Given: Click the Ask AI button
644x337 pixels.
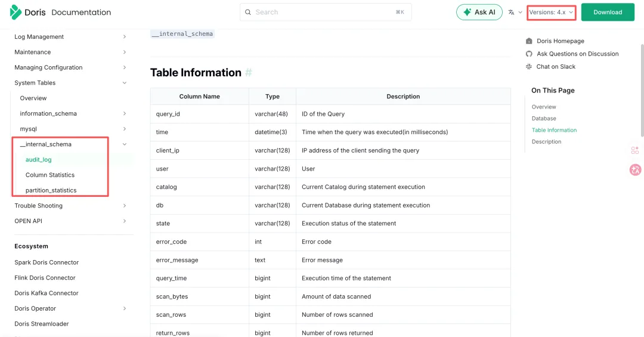Looking at the screenshot, I should click(x=479, y=12).
